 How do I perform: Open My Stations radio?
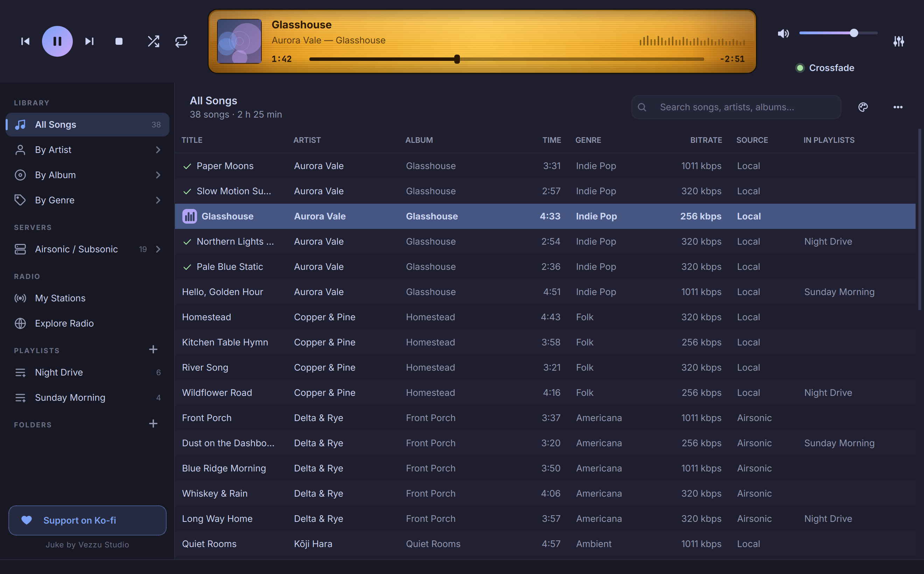pyautogui.click(x=88, y=298)
